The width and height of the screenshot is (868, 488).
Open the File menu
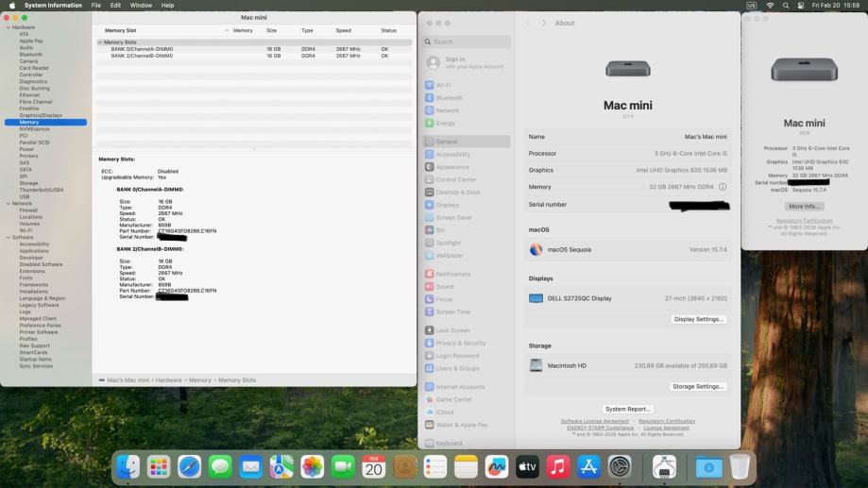click(x=95, y=5)
